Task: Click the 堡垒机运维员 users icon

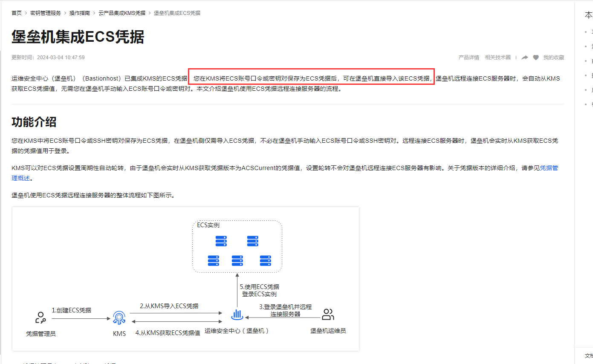Action: pos(328,315)
